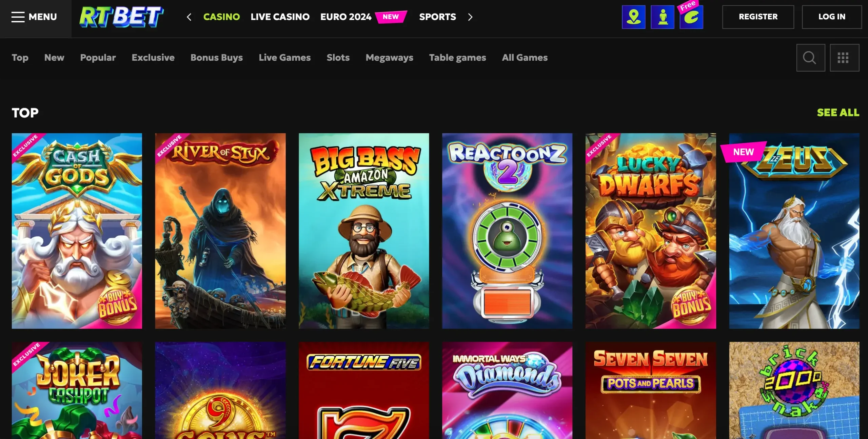
Task: Open the Free coin icon button
Action: 691,16
